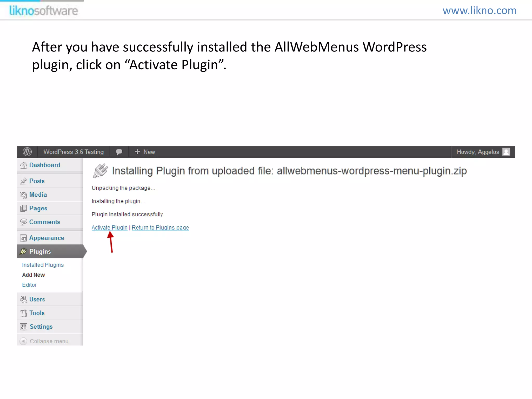Click the liknosoftware logo
532x399 pixels.
pos(44,11)
